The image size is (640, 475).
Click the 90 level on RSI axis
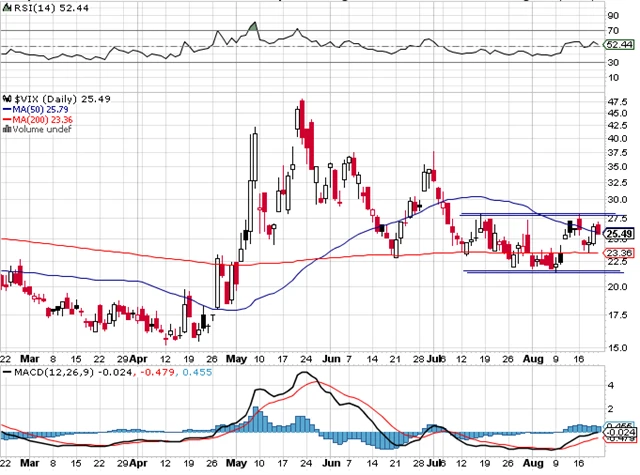[x=613, y=16]
